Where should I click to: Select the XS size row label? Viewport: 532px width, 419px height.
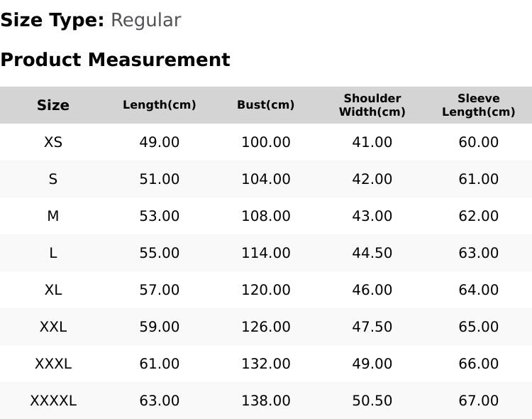point(53,142)
